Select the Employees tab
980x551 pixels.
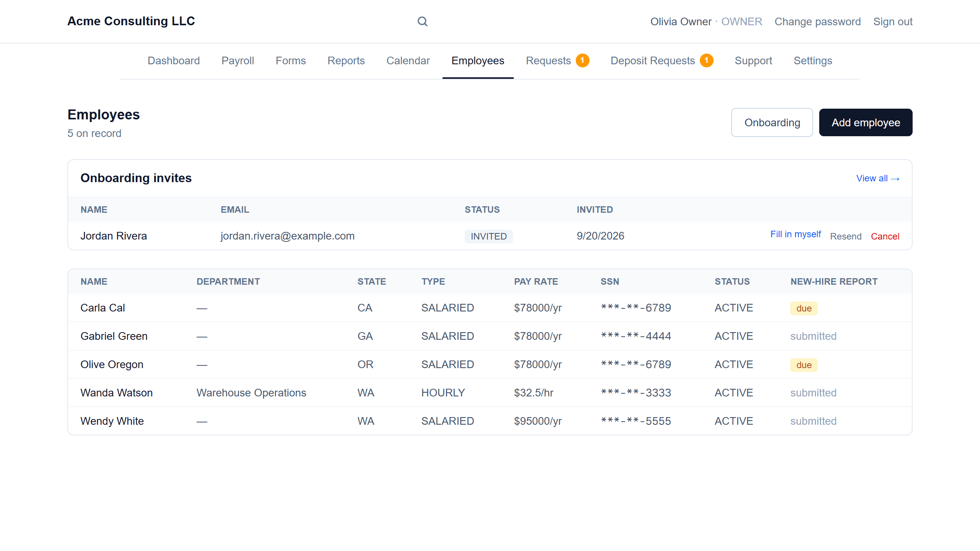point(478,60)
